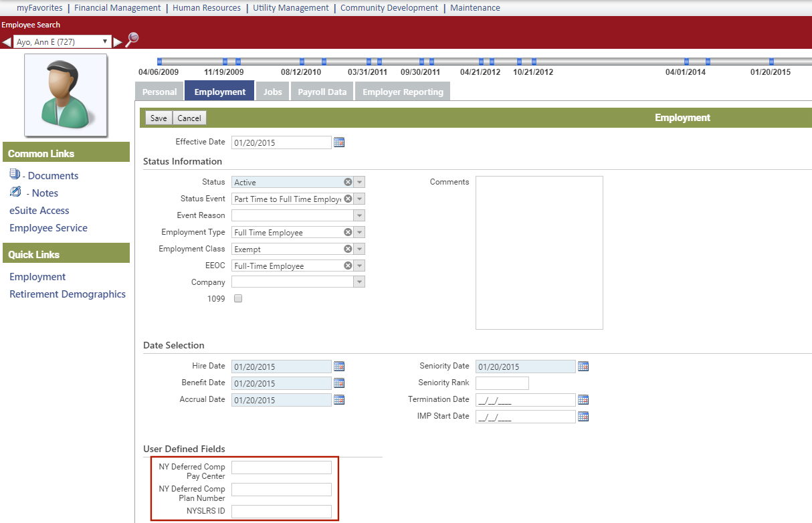
Task: Go to previous employee with left arrow
Action: pos(7,42)
